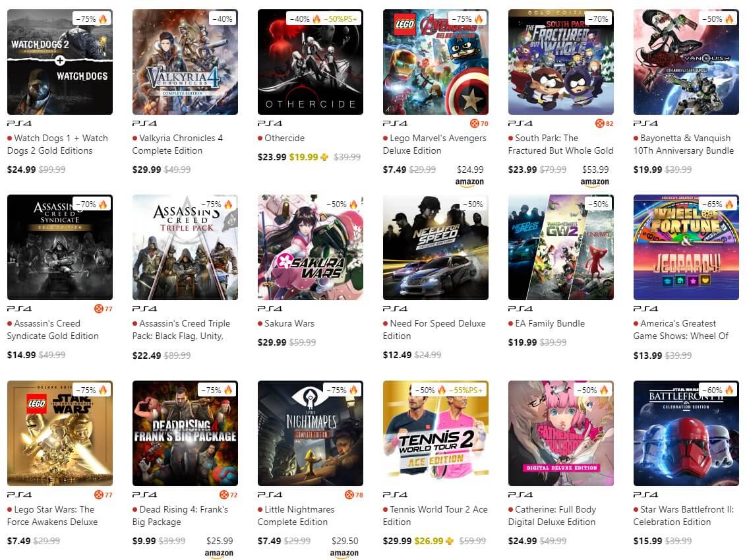
Task: Click the Lego Star Wars Force Awakens cover
Action: (60, 433)
